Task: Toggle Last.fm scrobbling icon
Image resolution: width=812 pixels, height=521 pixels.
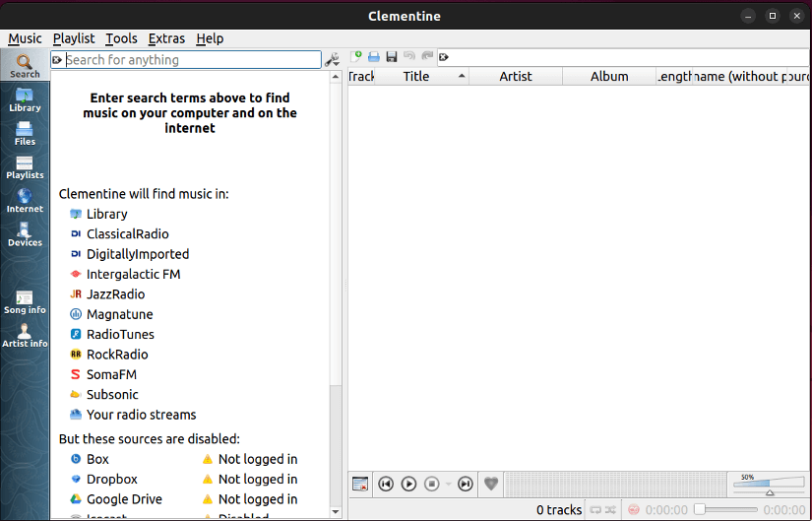Action: coord(633,510)
